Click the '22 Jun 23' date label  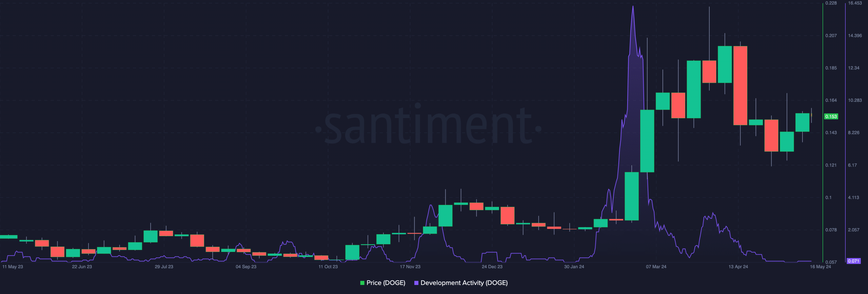coord(82,267)
